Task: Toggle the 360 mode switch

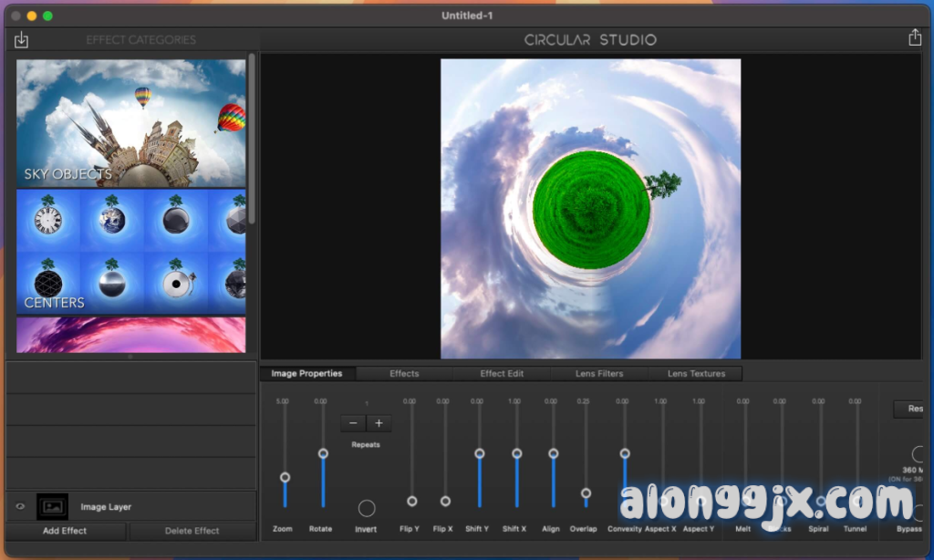Action: (x=918, y=453)
